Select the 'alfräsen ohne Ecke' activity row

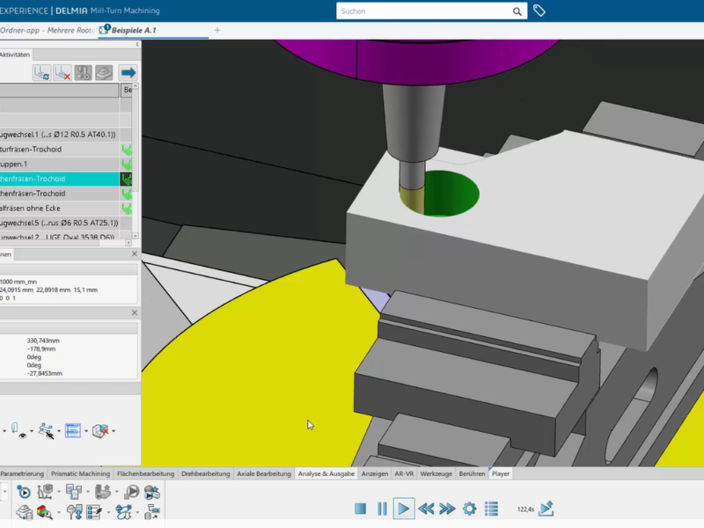60,208
